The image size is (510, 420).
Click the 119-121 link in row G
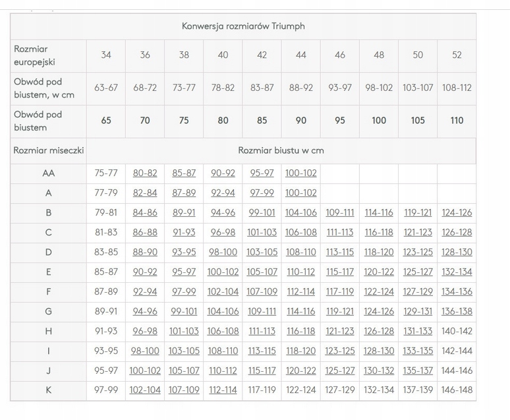coord(340,311)
